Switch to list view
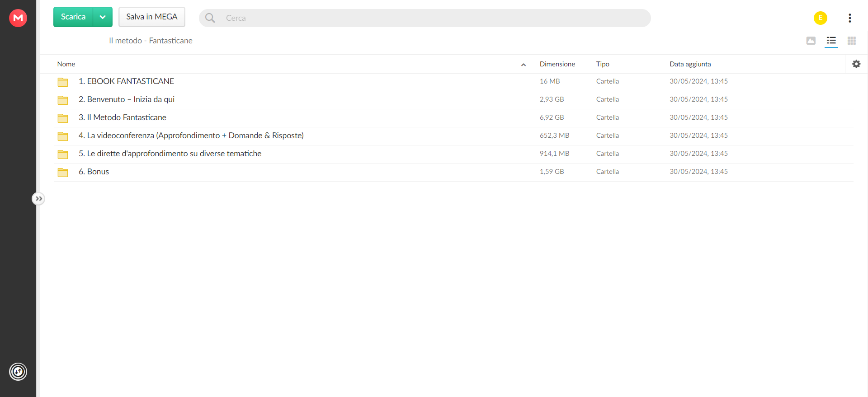 [x=831, y=41]
